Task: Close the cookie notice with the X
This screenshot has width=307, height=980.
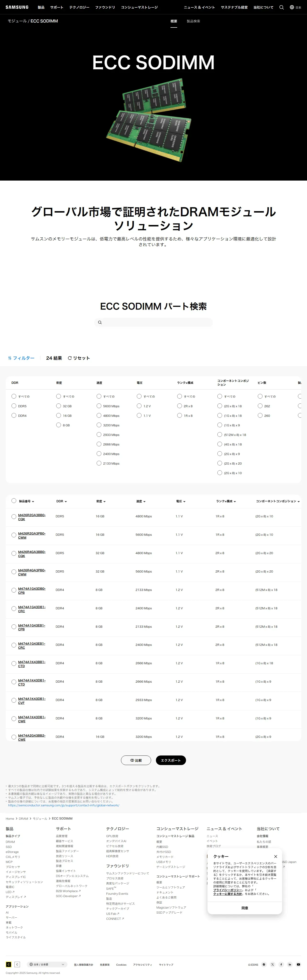Action: [275, 856]
